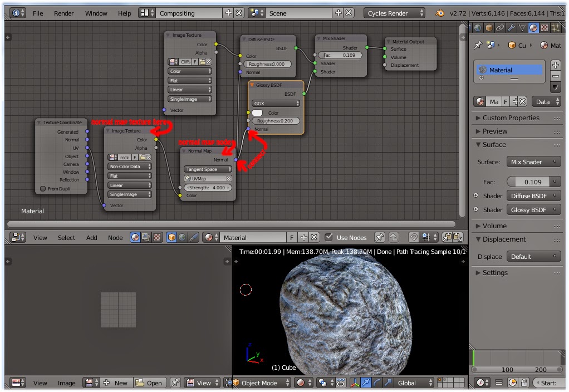The width and height of the screenshot is (569, 392).
Task: Open the Material properties tab
Action: [x=533, y=27]
